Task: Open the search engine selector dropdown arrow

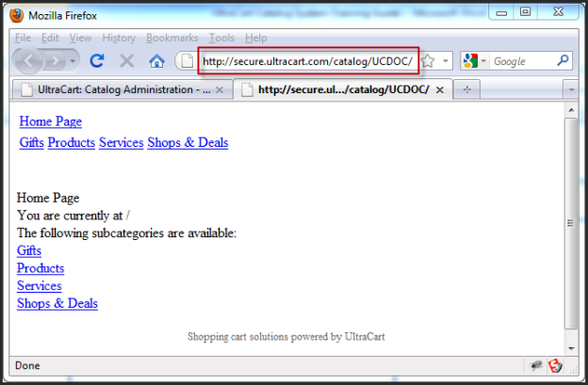Action: 483,60
